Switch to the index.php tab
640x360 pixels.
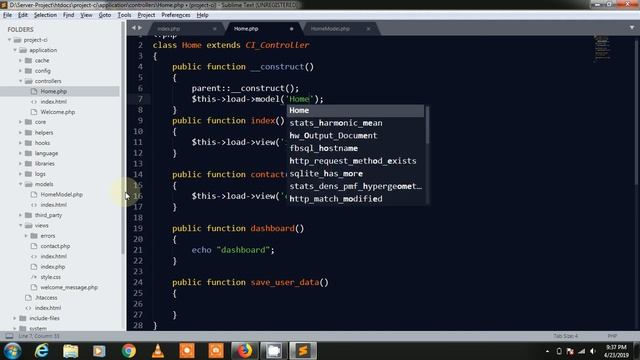click(169, 29)
